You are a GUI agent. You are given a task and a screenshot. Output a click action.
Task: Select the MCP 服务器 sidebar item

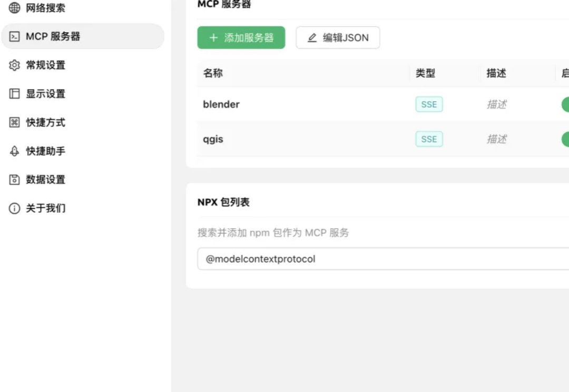83,36
